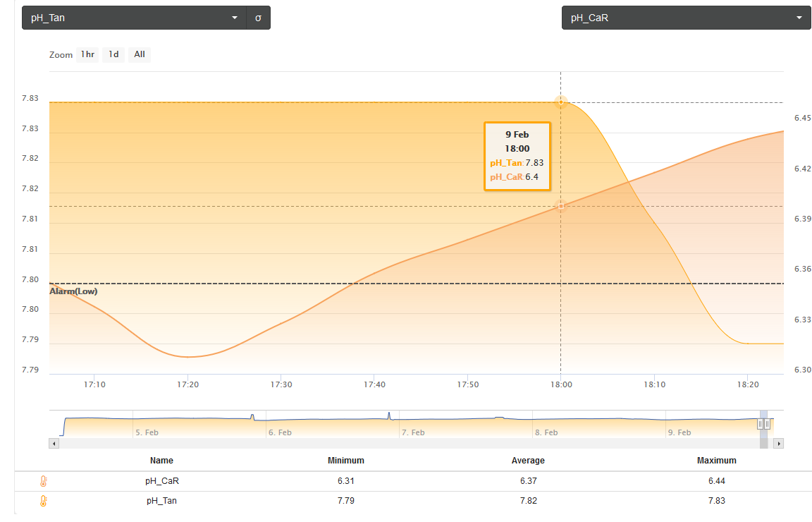812x522 pixels.
Task: Click pH_CaR average value 6.37
Action: pyautogui.click(x=528, y=481)
